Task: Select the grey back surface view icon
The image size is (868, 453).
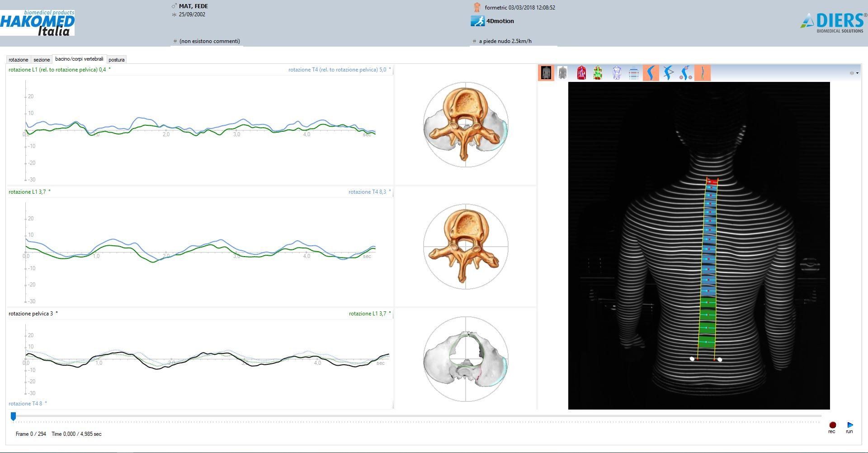Action: tap(562, 73)
